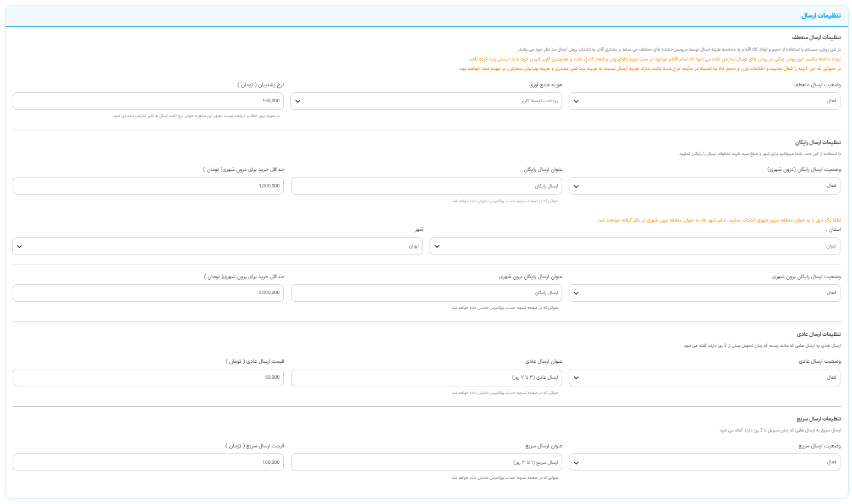
Task: Click the حداقل خرید برای برون شهری label
Action: 244,276
